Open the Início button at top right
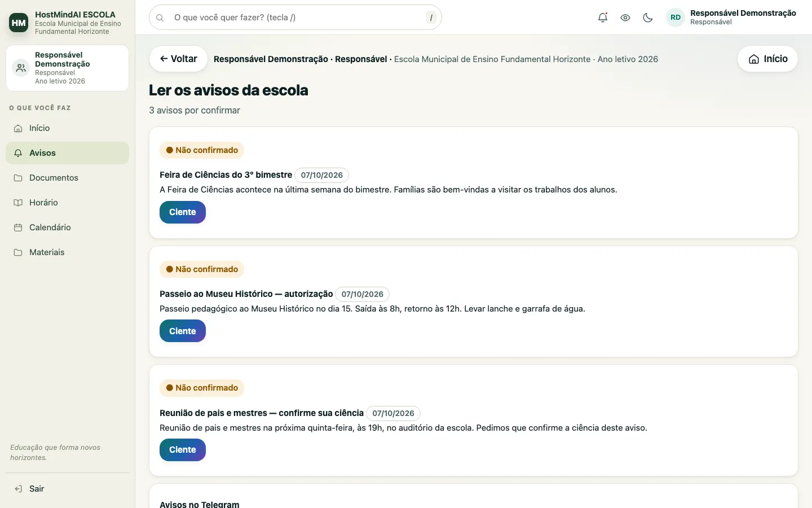The height and width of the screenshot is (508, 812). [767, 59]
